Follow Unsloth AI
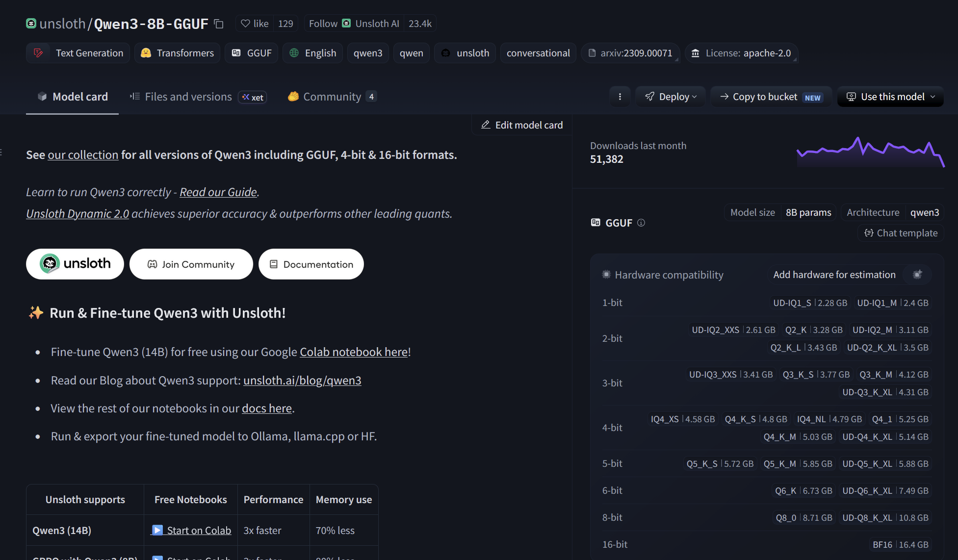Screen dimensions: 958x560 354,24
